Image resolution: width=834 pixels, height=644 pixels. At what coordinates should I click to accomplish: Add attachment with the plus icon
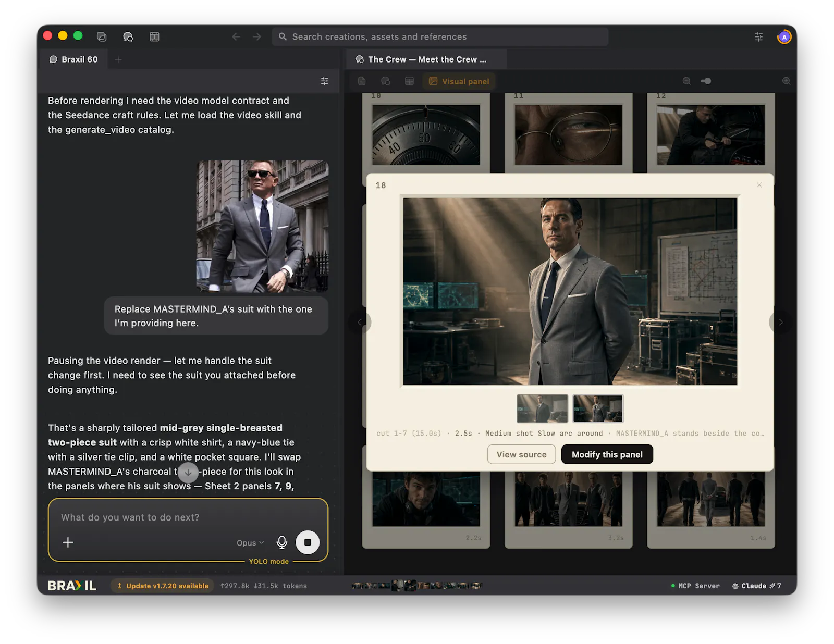[x=68, y=542]
